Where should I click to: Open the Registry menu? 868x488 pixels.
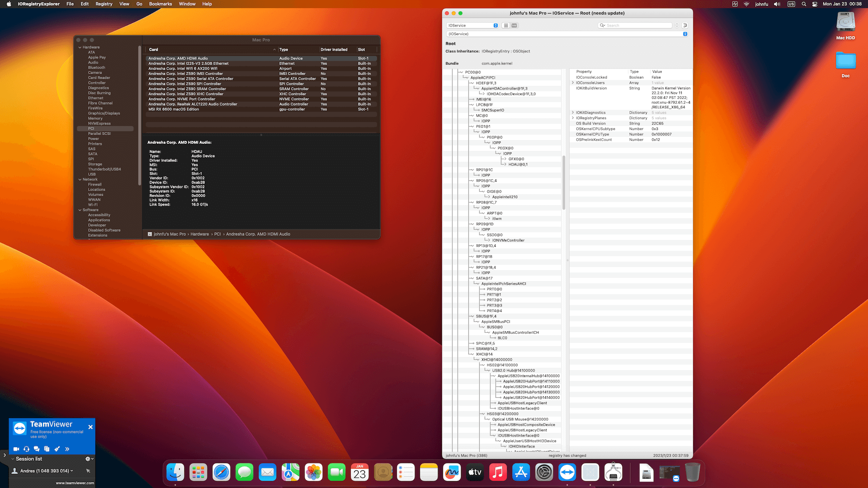104,4
